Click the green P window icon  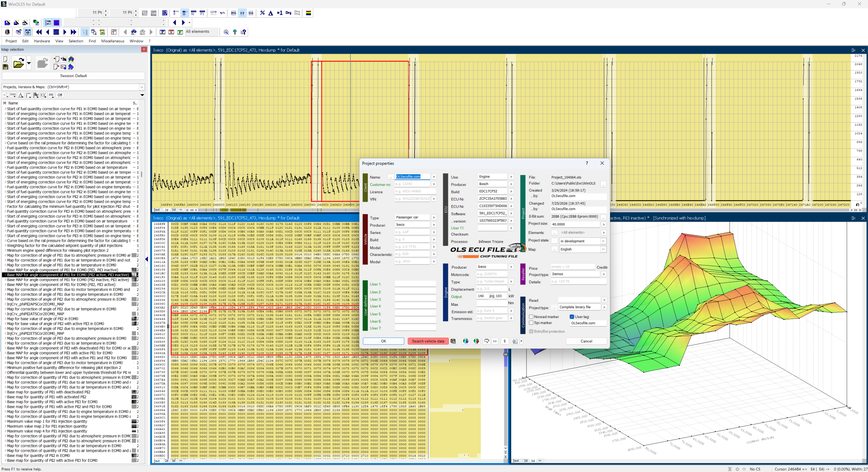coord(180,32)
